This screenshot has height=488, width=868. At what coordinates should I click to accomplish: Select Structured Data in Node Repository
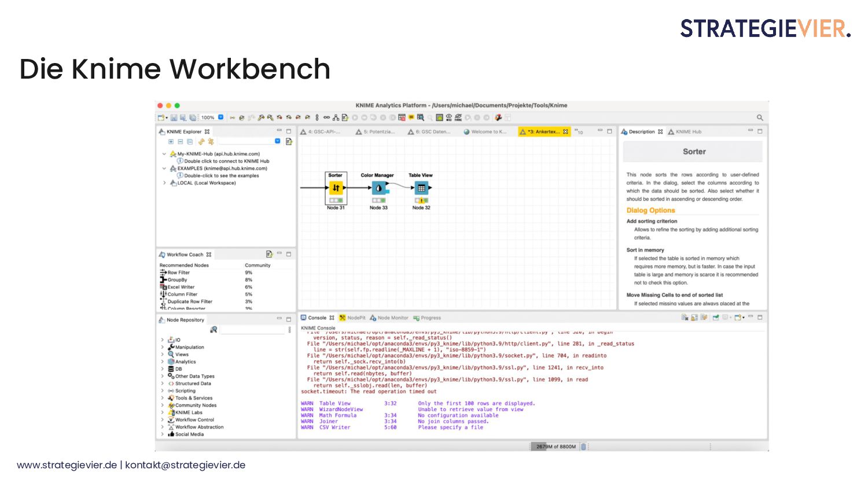click(189, 383)
